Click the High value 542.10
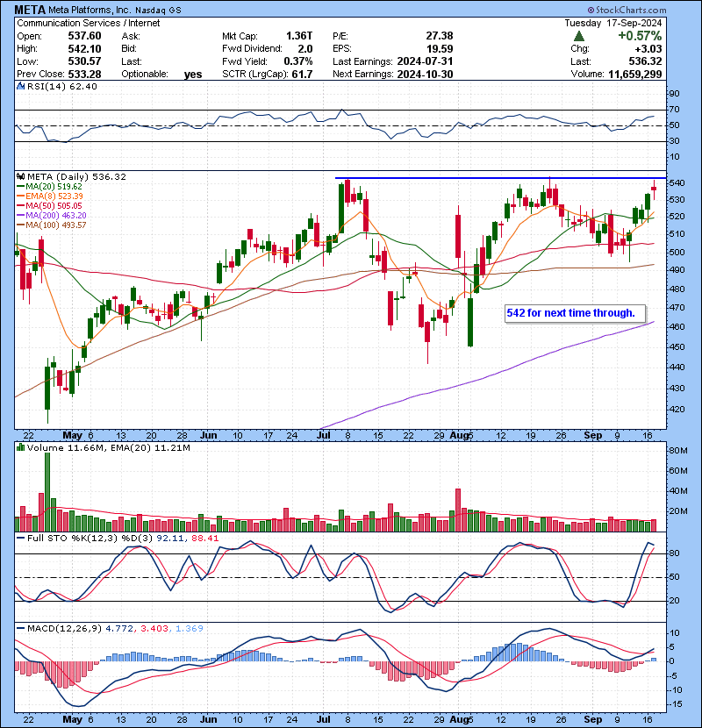702x728 pixels. [x=84, y=49]
